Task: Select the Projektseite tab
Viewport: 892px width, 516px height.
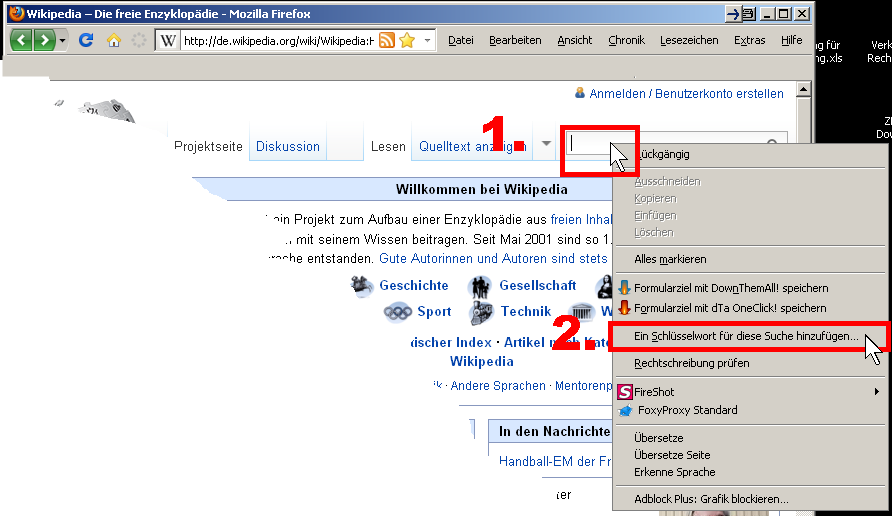Action: click(208, 147)
